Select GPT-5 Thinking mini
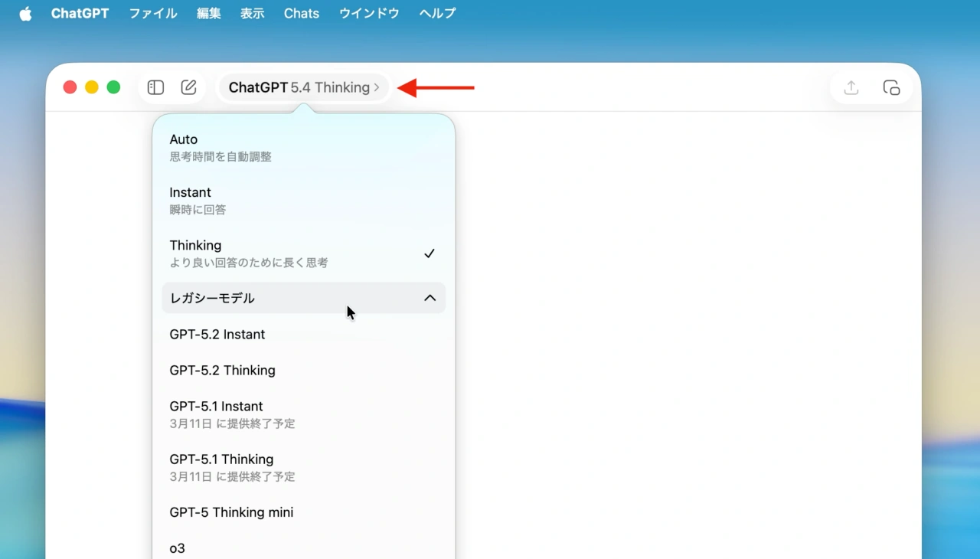This screenshot has width=980, height=559. (230, 512)
